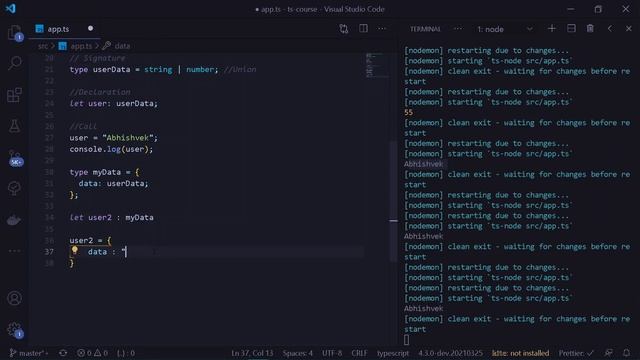Show code actions lightbulb on line 37
The width and height of the screenshot is (640, 360).
(74, 250)
